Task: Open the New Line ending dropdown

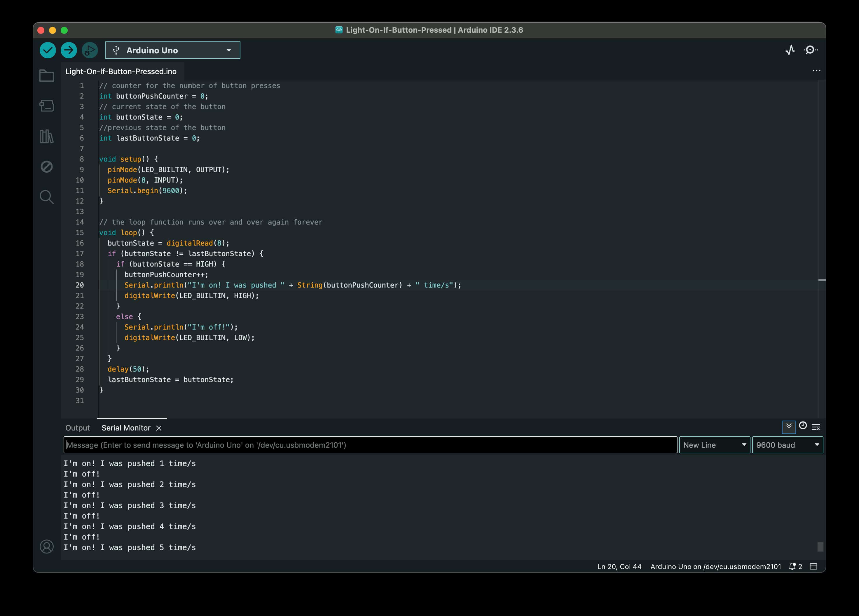Action: [714, 445]
